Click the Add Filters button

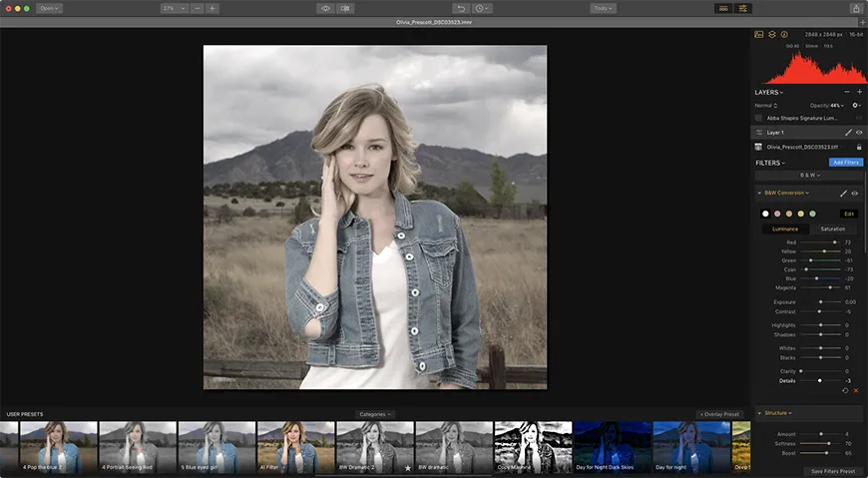pos(845,162)
